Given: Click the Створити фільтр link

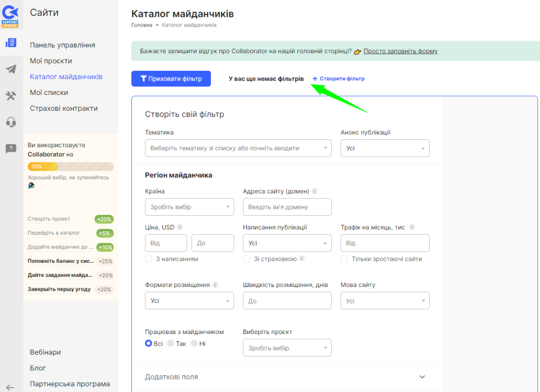Looking at the screenshot, I should pyautogui.click(x=339, y=79).
